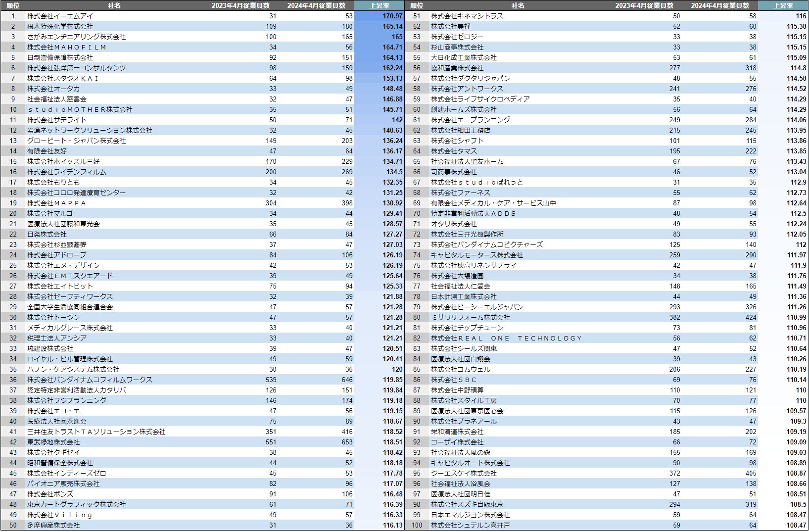Click 杉山商事株式会社 in the ranking
This screenshot has height=532, width=809.
pyautogui.click(x=457, y=47)
